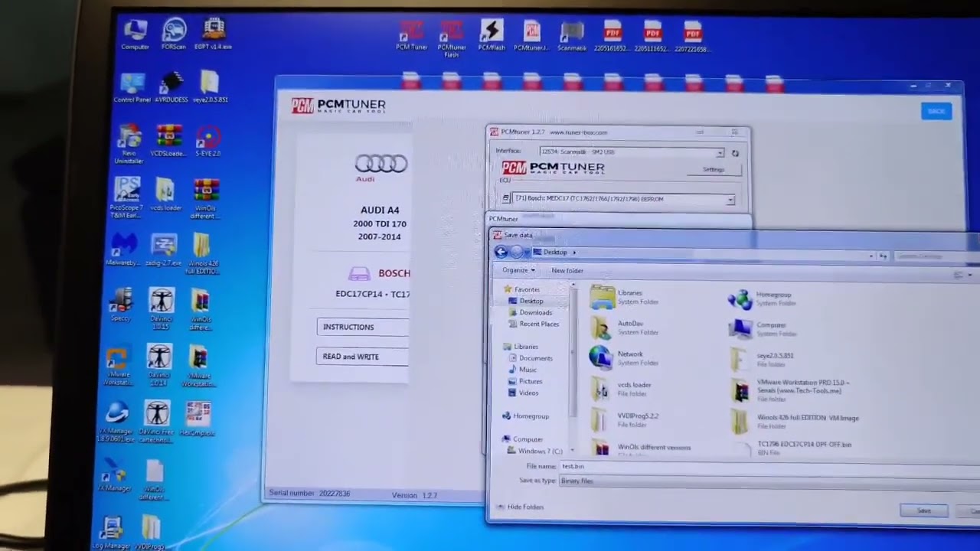Click refresh icon beside Interface dropdown
The height and width of the screenshot is (551, 980).
(x=735, y=153)
